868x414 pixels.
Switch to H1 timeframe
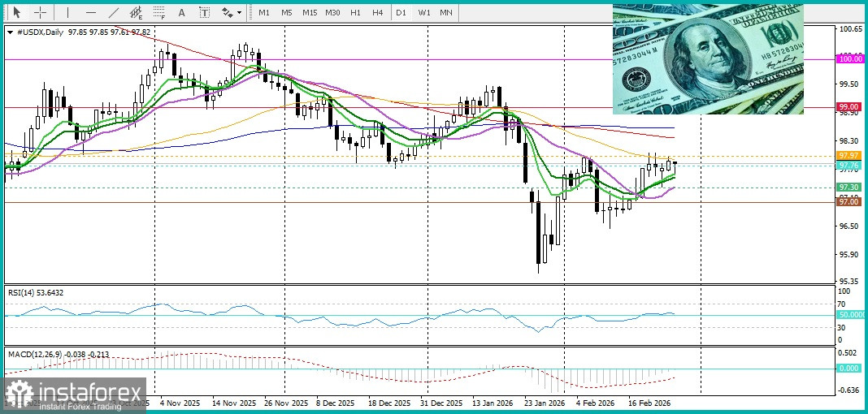pyautogui.click(x=355, y=13)
